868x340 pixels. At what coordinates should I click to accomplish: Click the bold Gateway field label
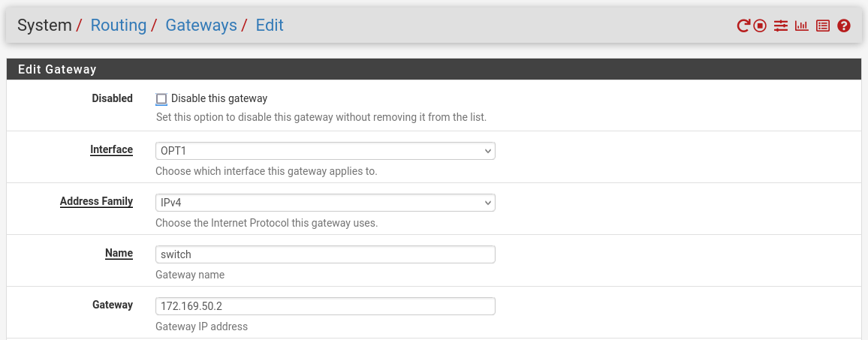click(113, 305)
